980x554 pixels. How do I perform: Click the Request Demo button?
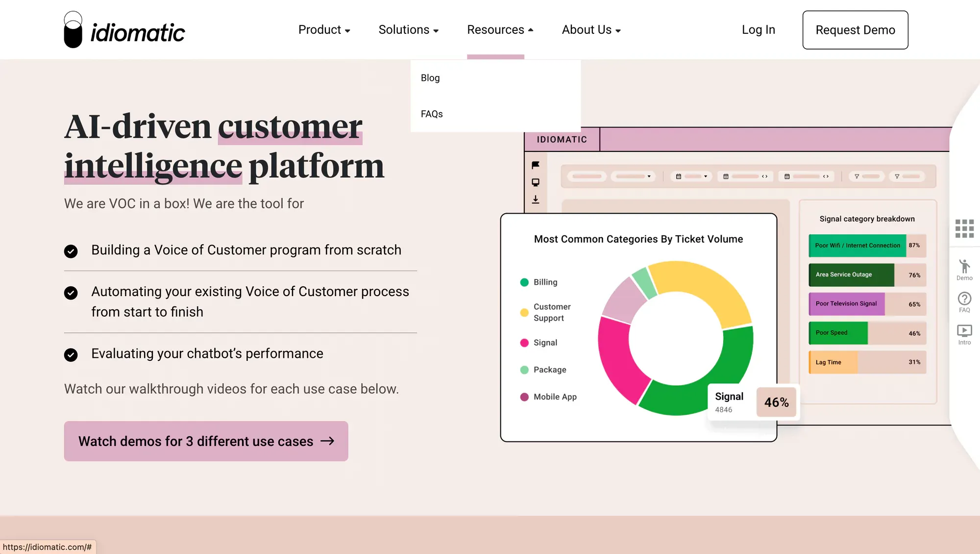pyautogui.click(x=855, y=30)
